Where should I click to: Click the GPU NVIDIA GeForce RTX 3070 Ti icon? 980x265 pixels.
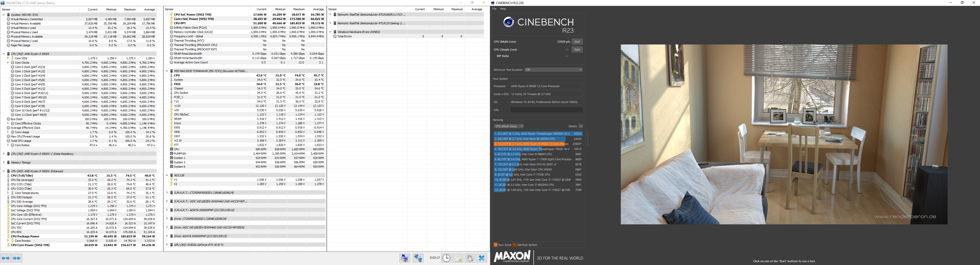(x=172, y=245)
